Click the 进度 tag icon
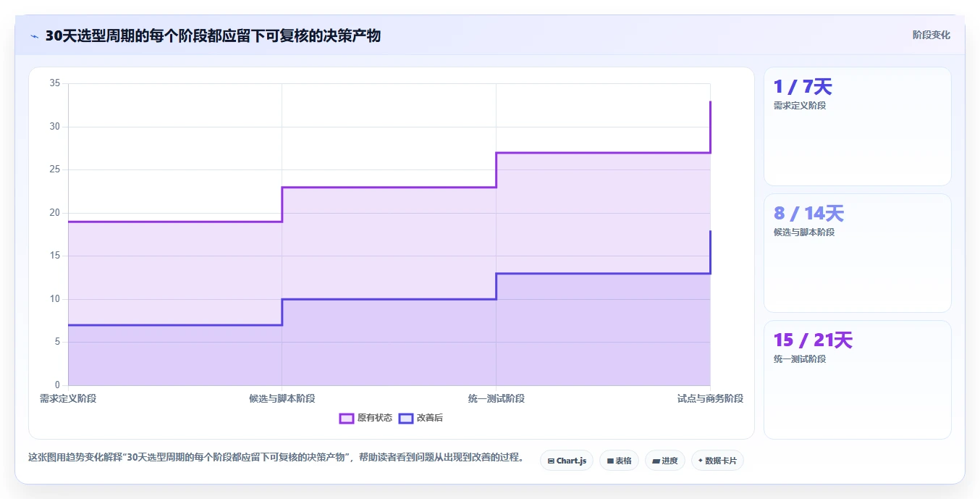980x499 pixels. [x=656, y=461]
